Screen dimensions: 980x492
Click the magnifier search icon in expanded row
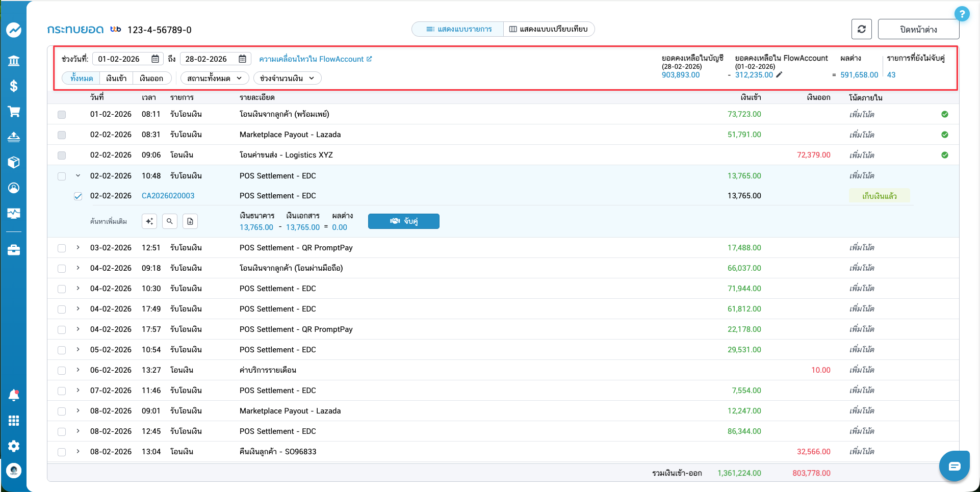[170, 221]
